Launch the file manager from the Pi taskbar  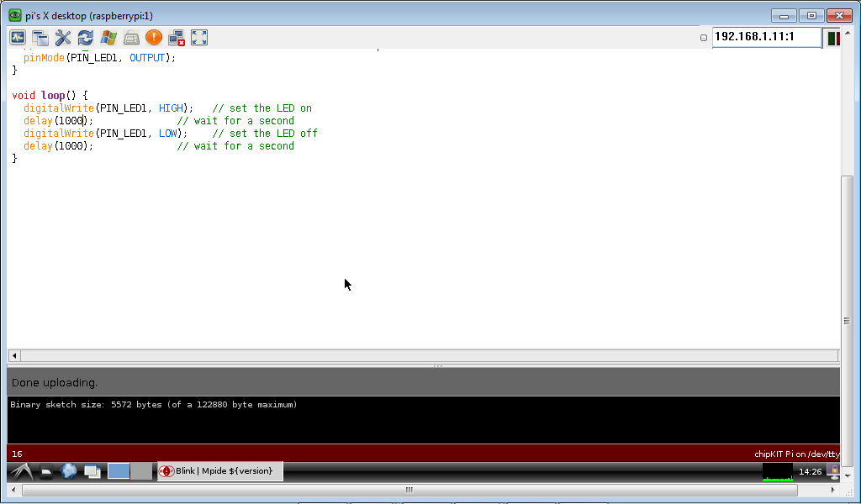pyautogui.click(x=46, y=471)
